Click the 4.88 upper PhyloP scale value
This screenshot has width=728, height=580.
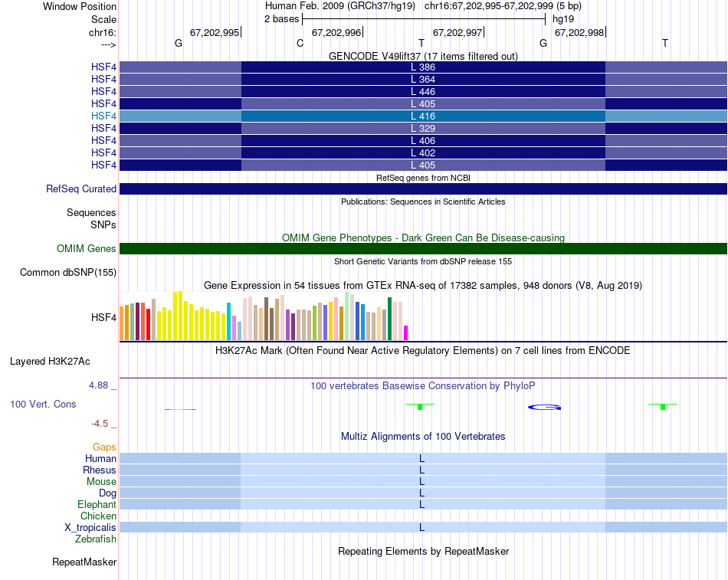(x=98, y=385)
